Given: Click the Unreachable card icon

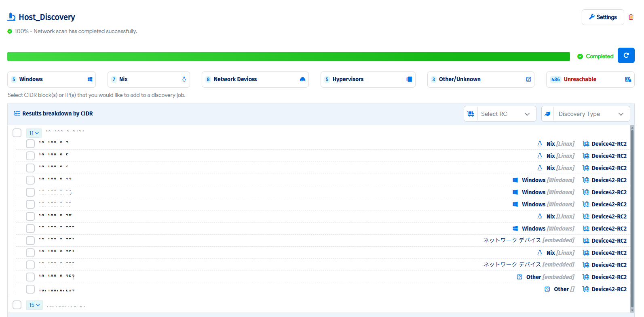Looking at the screenshot, I should pos(628,80).
